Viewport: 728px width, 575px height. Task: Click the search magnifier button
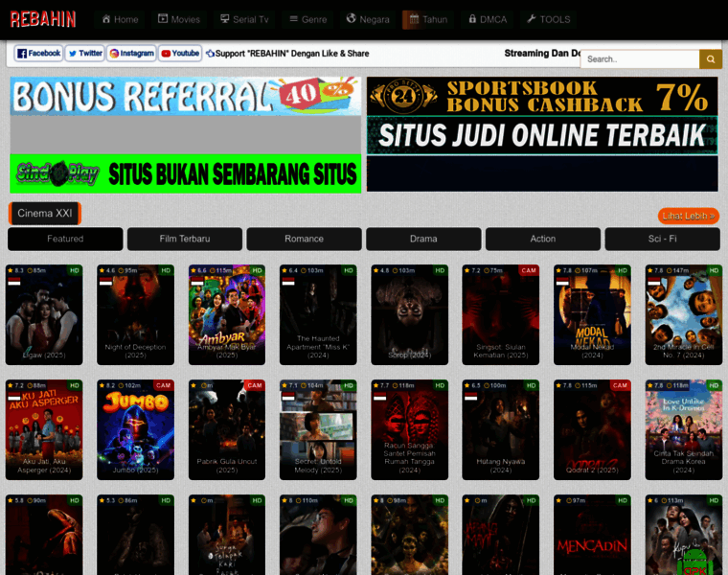(711, 59)
